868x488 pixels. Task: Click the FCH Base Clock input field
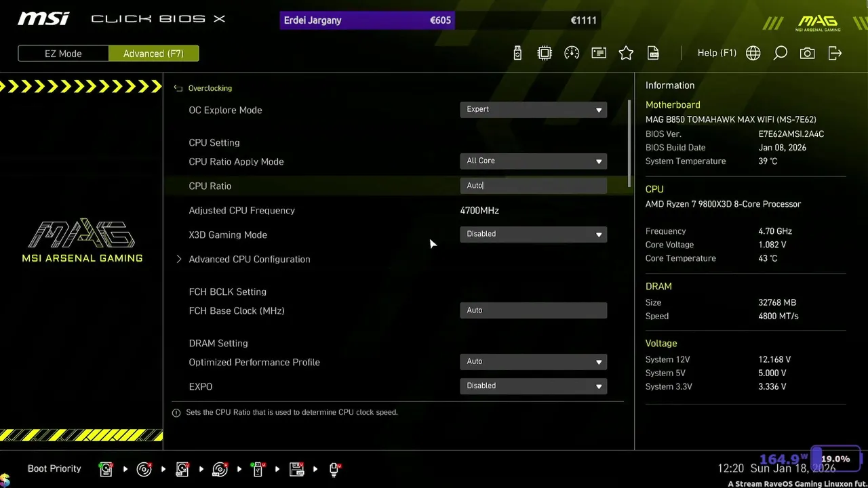pos(533,310)
